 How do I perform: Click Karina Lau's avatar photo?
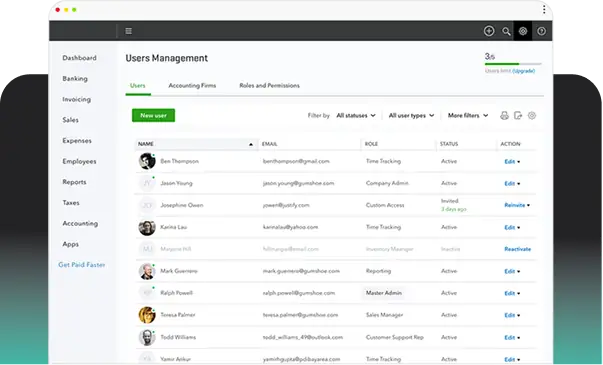coord(147,227)
